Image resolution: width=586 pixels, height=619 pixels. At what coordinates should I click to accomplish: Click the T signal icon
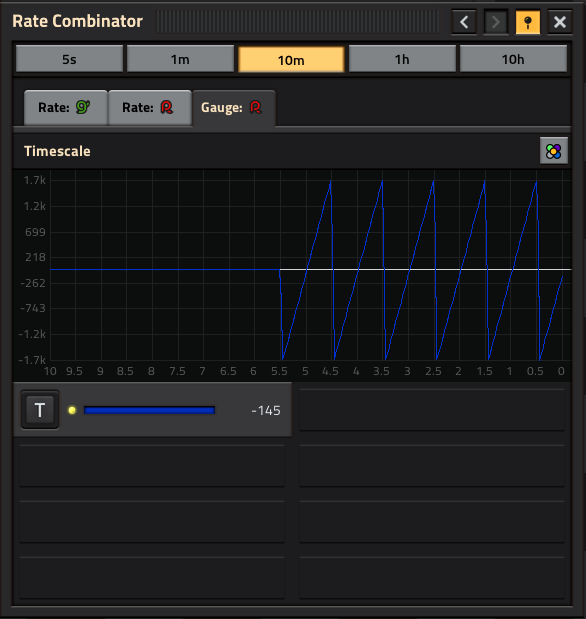(x=40, y=410)
